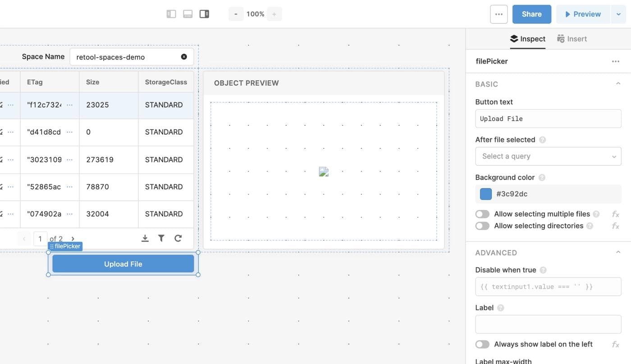Open the After file selected query dropdown
This screenshot has width=631, height=364.
point(548,156)
